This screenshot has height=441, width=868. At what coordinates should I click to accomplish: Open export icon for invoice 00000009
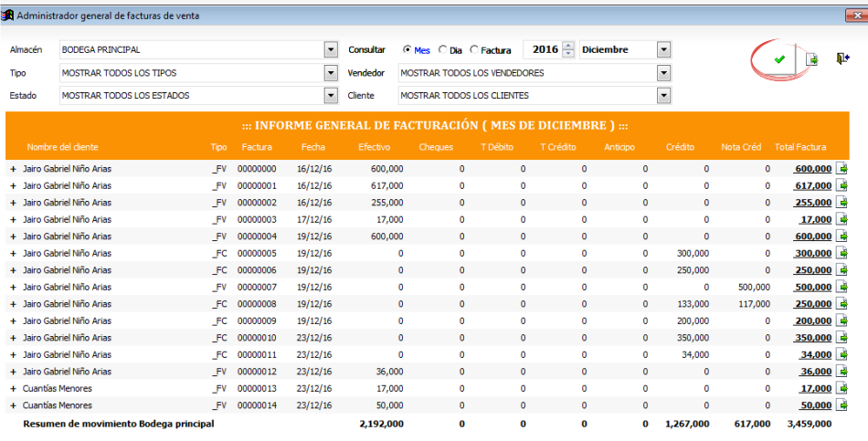coord(842,320)
